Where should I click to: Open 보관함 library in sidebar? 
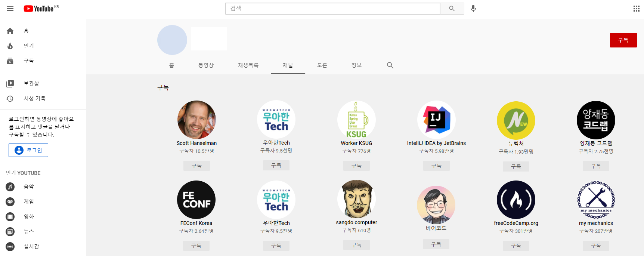tap(43, 84)
